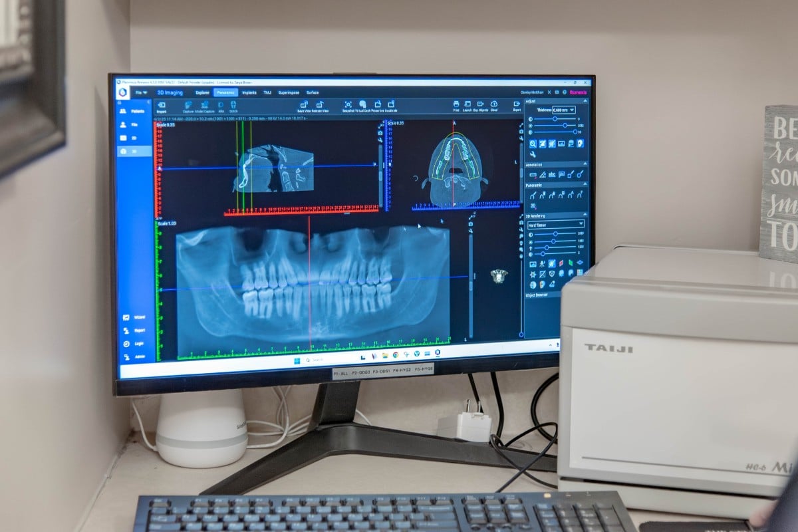Select the zoom magnifier tool in Adjust panel
Viewport: 798px width, 532px height.
tap(533, 143)
